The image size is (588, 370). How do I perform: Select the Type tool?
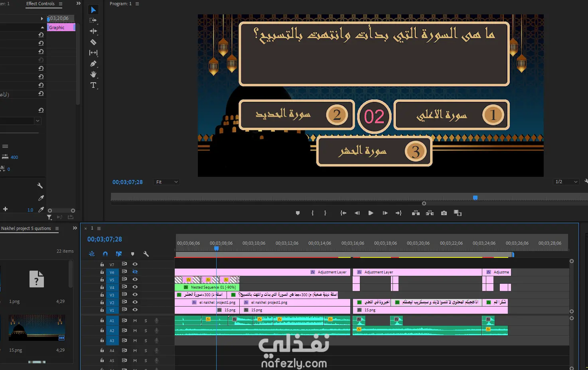click(x=93, y=85)
